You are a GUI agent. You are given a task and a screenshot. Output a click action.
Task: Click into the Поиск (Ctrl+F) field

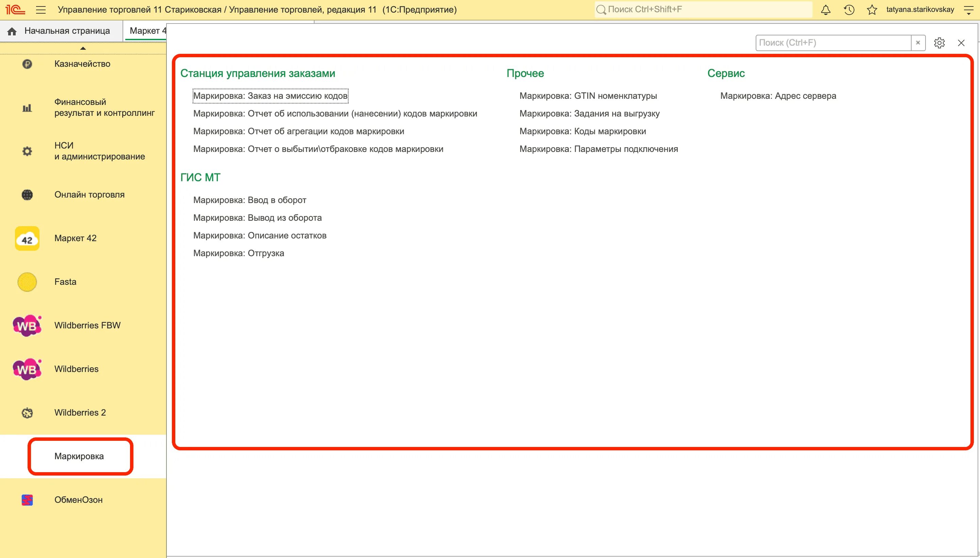click(833, 43)
